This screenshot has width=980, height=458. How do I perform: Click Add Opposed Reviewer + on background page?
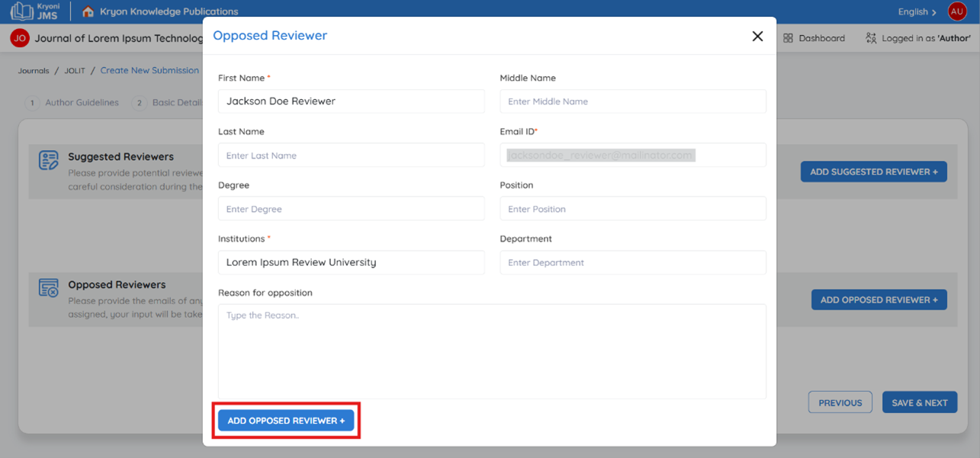pos(879,299)
